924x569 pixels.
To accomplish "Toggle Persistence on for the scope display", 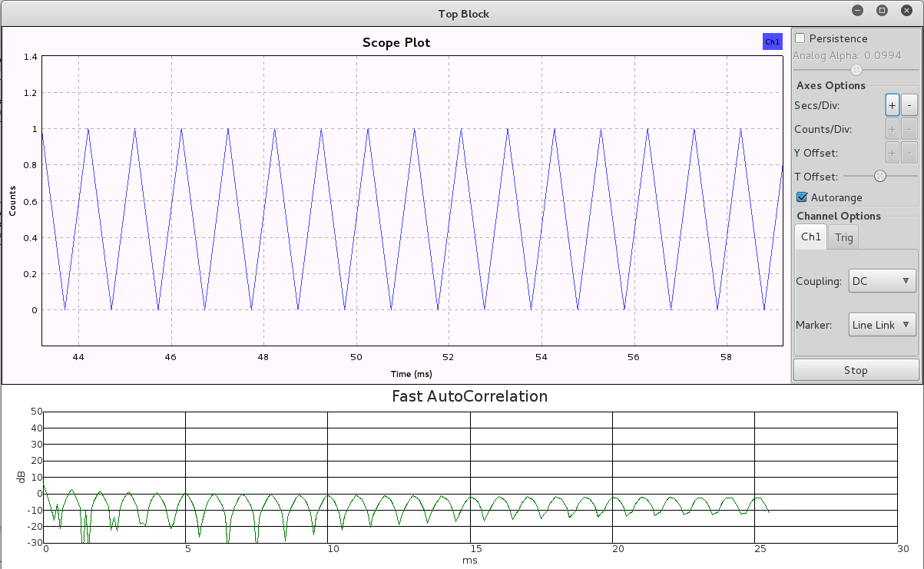I will (x=800, y=38).
